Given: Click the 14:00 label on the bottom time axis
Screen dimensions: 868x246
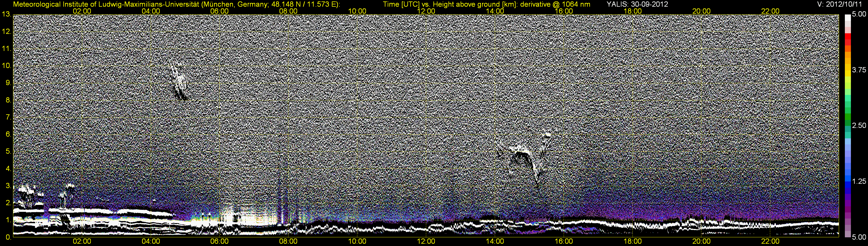Looking at the screenshot, I should coord(495,241).
